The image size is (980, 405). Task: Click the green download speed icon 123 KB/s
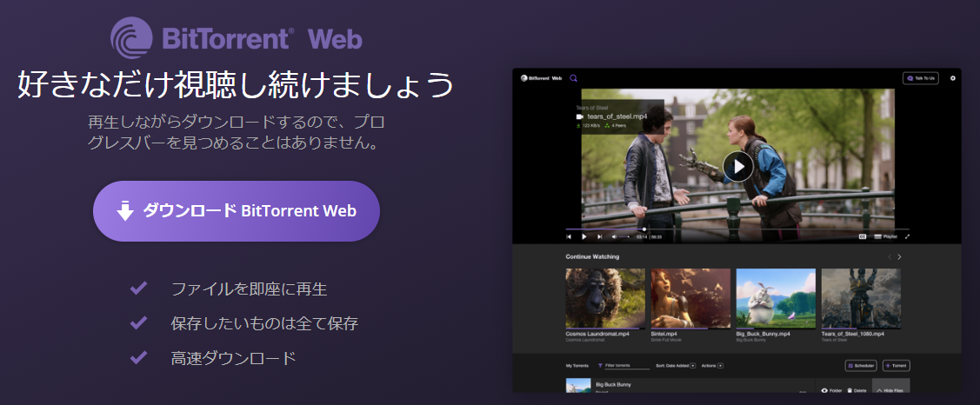(578, 126)
